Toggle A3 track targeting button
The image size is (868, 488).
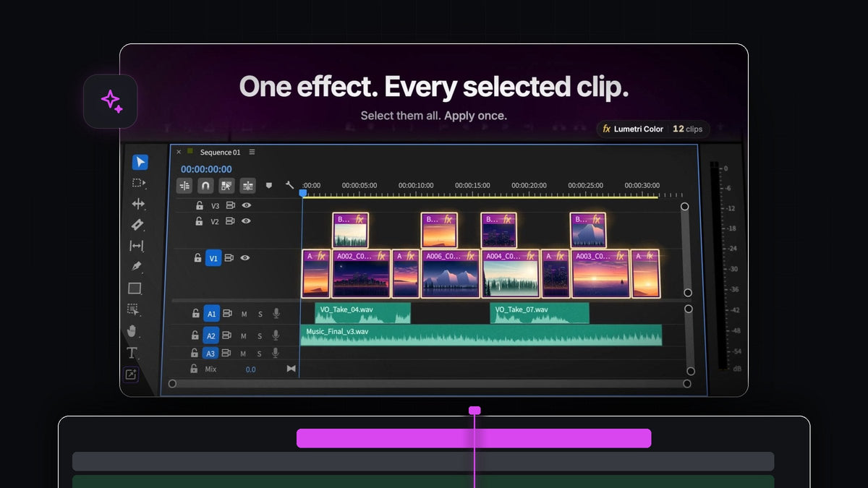click(210, 354)
